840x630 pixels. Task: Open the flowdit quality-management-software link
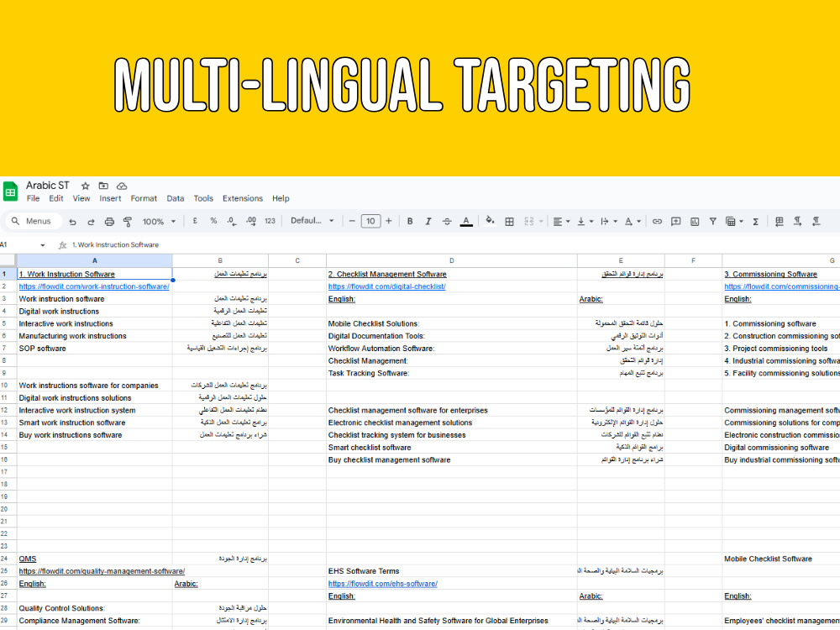click(x=102, y=571)
